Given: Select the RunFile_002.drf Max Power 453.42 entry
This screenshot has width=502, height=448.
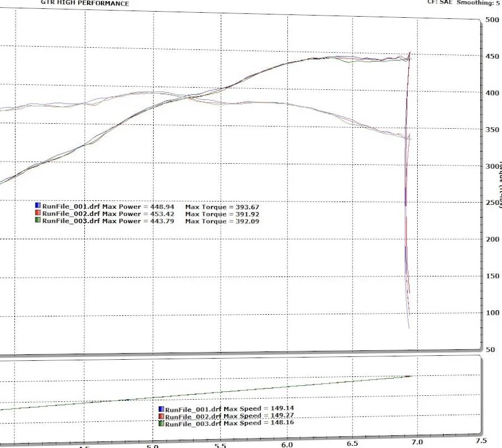Looking at the screenshot, I should 108,214.
